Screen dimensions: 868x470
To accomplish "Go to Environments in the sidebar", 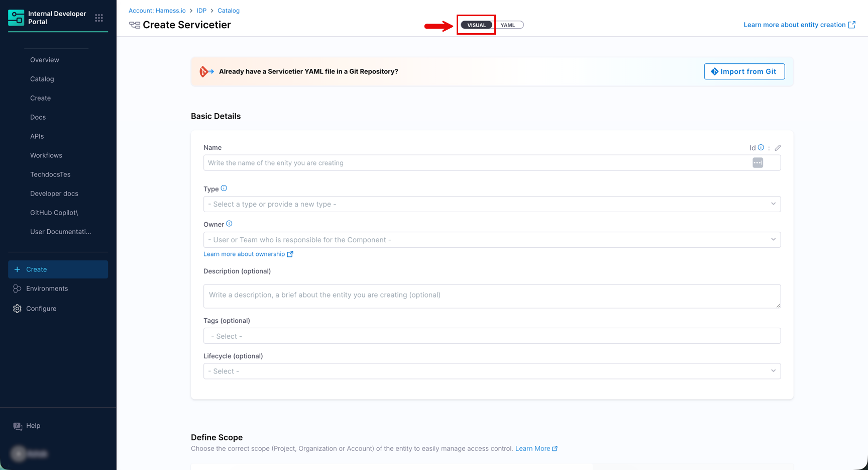I will 47,289.
